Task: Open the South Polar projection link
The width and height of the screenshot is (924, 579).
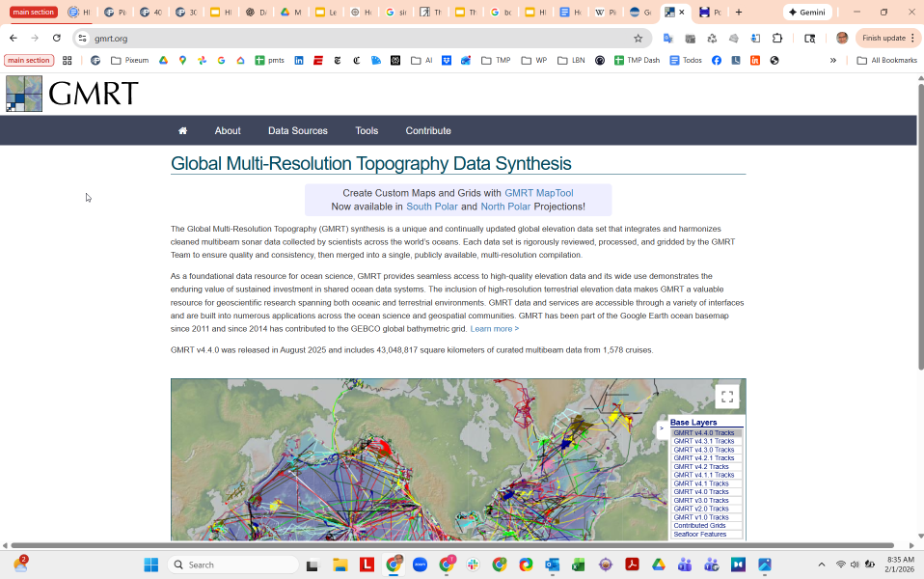Action: [432, 207]
